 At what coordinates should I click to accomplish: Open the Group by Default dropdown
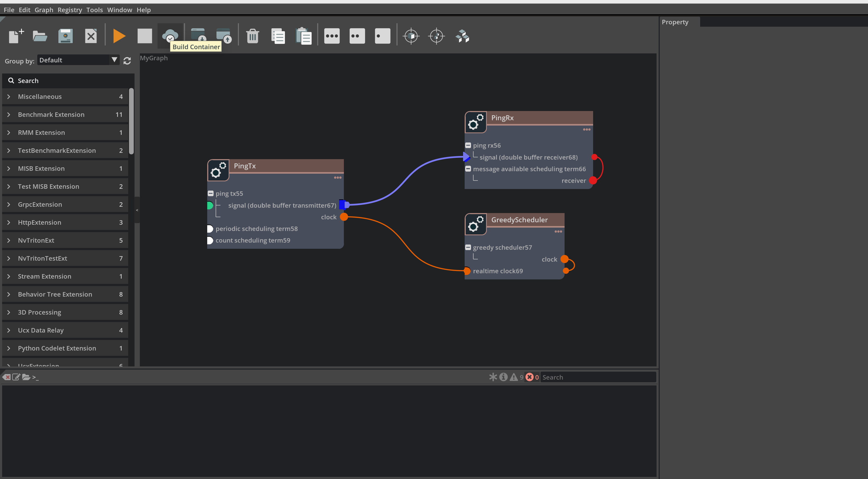[x=78, y=60]
